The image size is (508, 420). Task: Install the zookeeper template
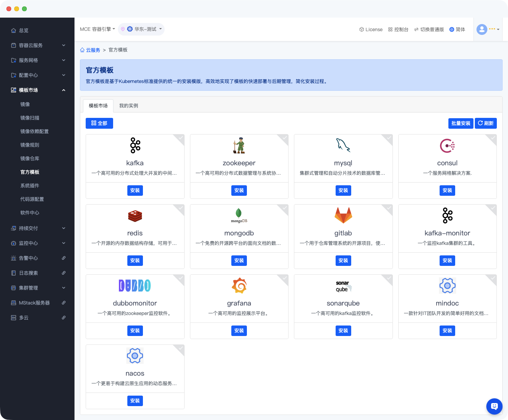[239, 190]
